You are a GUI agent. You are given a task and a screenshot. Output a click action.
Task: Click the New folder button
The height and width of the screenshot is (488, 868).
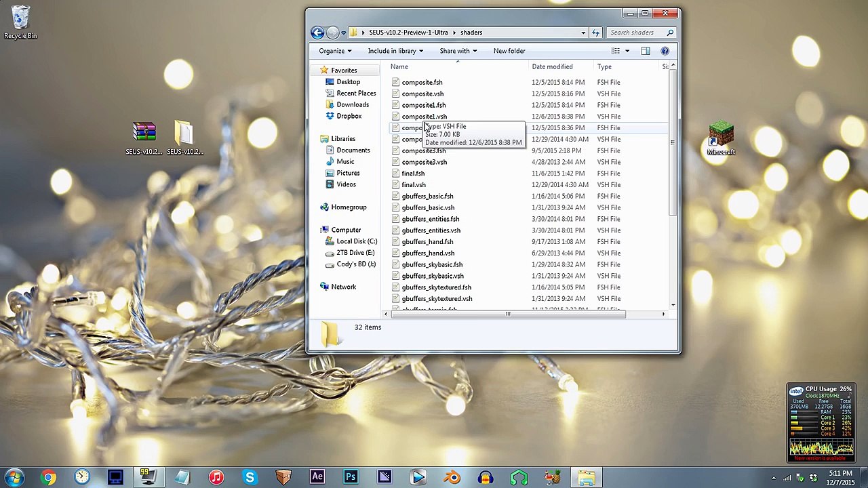[x=509, y=51]
